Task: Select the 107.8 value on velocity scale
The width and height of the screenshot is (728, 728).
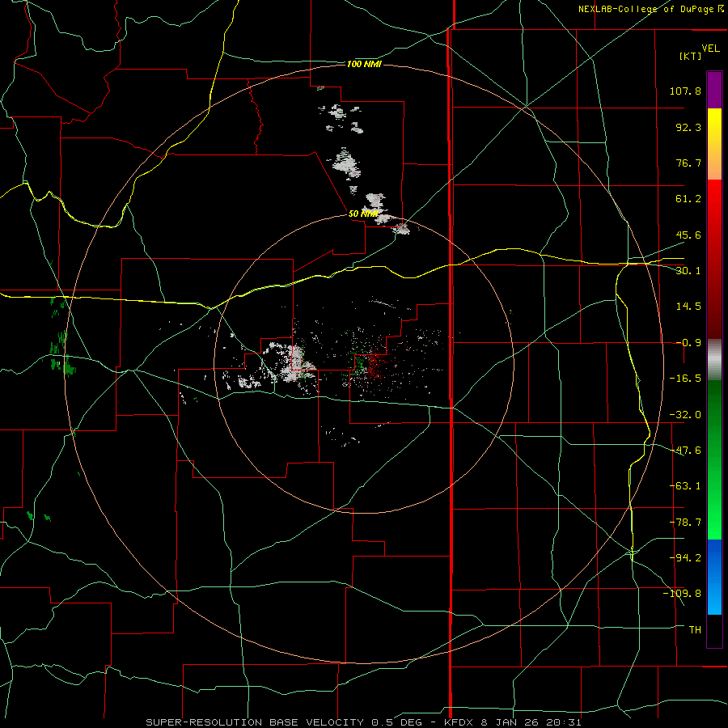Action: click(x=685, y=91)
